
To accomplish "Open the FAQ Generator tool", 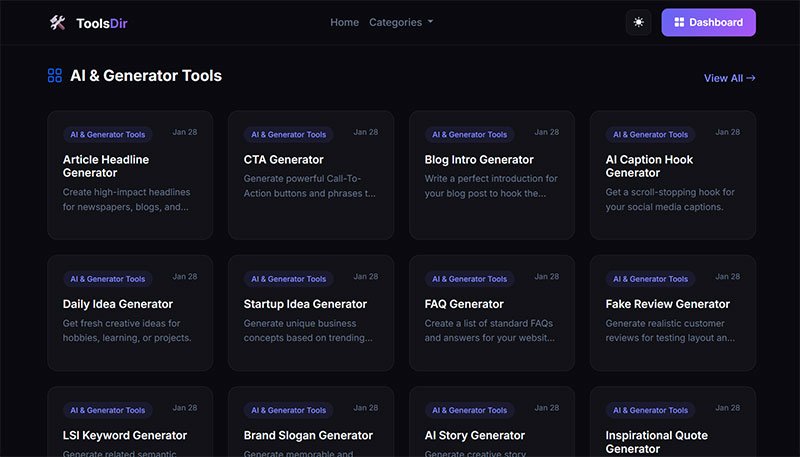I will click(464, 304).
